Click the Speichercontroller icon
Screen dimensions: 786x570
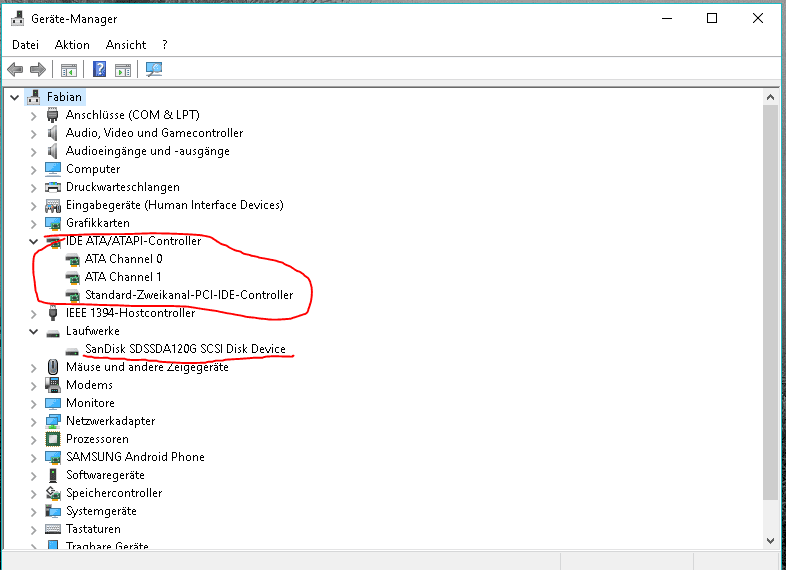coord(53,493)
